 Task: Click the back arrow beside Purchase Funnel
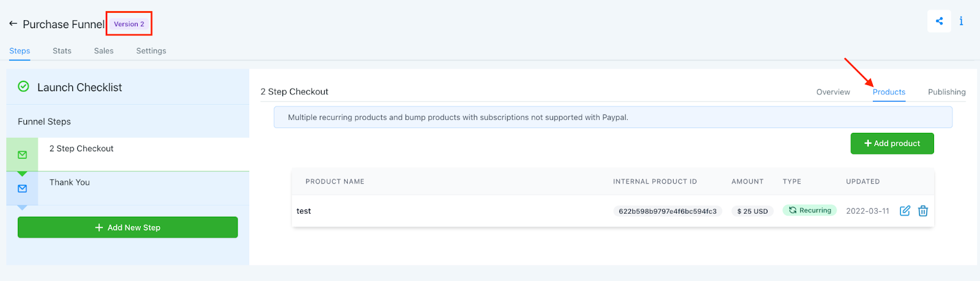(13, 24)
